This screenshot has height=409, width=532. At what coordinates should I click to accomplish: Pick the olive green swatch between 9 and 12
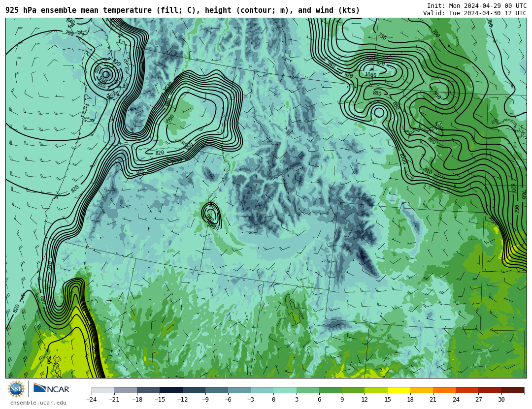point(353,390)
